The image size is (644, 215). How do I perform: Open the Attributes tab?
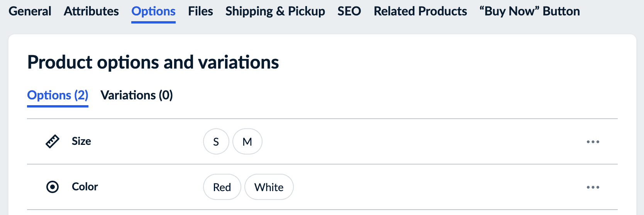tap(91, 11)
